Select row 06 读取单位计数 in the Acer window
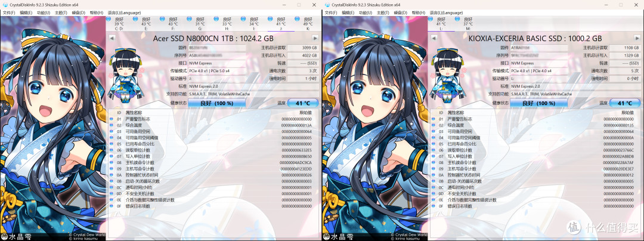 (213, 150)
